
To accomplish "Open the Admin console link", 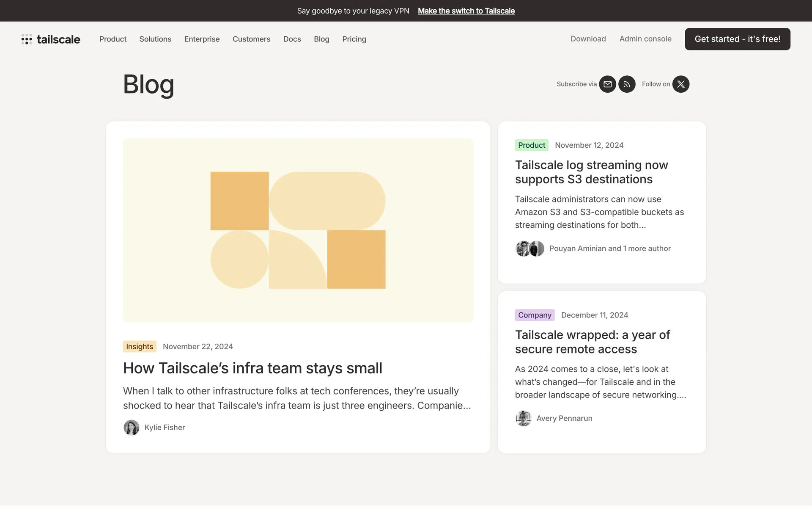I will [x=645, y=39].
